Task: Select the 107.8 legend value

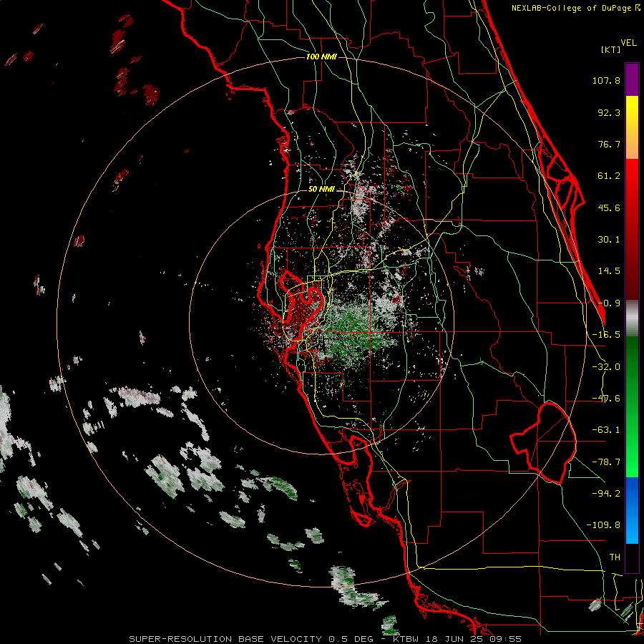Action: click(606, 80)
